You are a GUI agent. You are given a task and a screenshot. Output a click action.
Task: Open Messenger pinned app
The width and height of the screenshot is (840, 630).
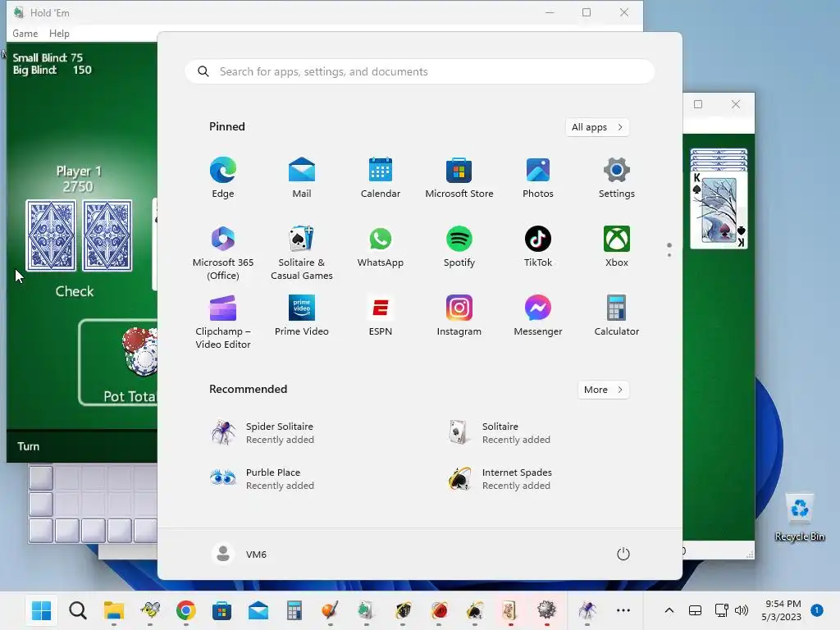click(538, 316)
